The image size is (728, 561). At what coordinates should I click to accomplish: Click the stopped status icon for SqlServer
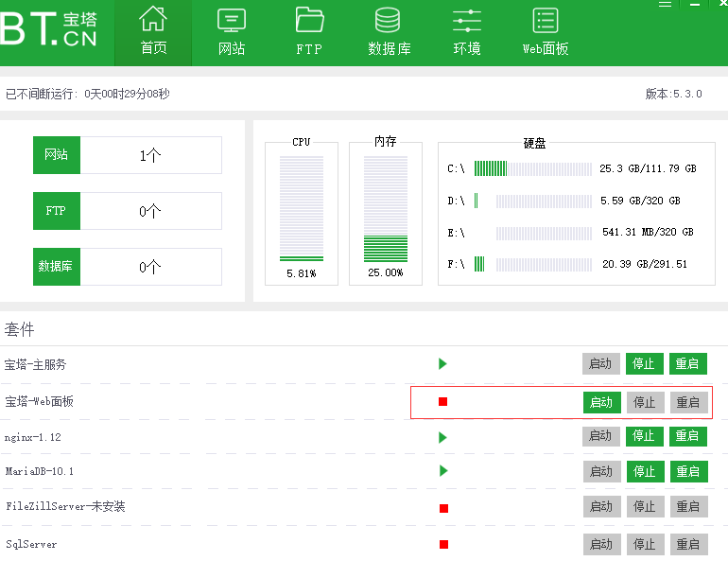[x=443, y=544]
